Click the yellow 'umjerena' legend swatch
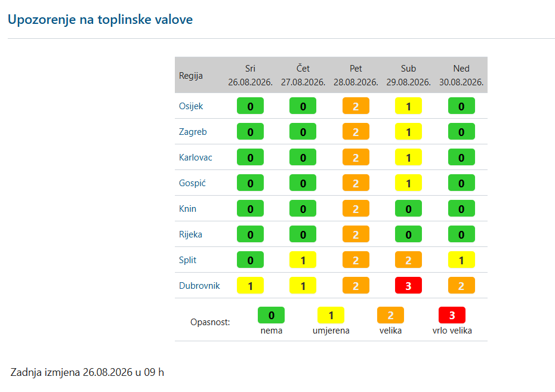 [331, 315]
